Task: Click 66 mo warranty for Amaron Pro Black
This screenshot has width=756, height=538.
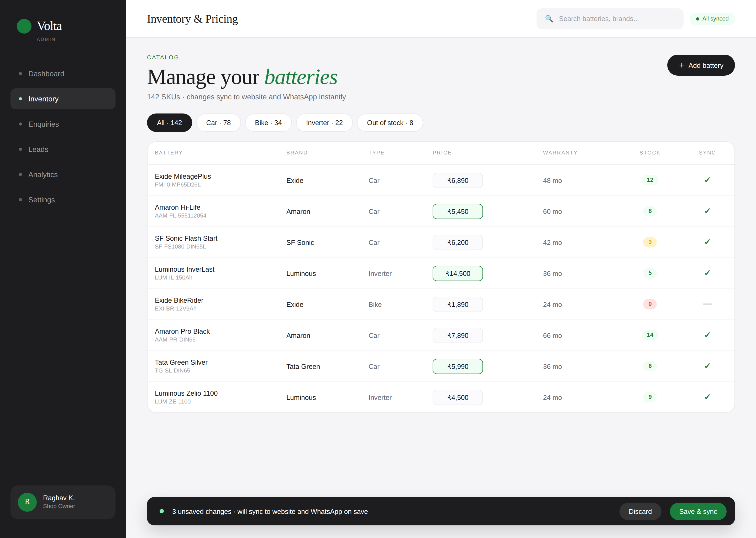Action: pos(552,335)
